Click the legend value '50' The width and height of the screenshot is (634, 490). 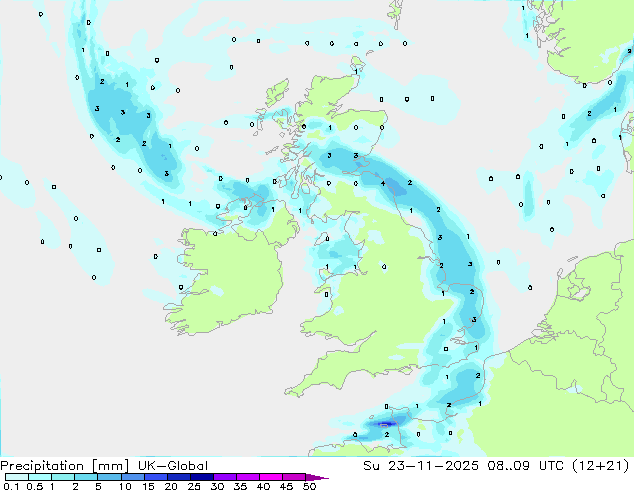click(x=310, y=486)
